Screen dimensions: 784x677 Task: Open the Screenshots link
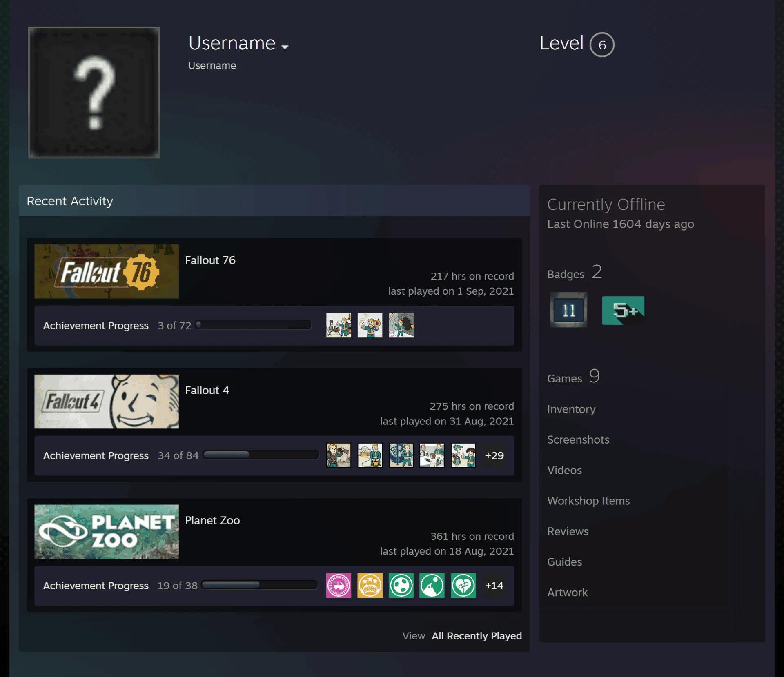578,440
